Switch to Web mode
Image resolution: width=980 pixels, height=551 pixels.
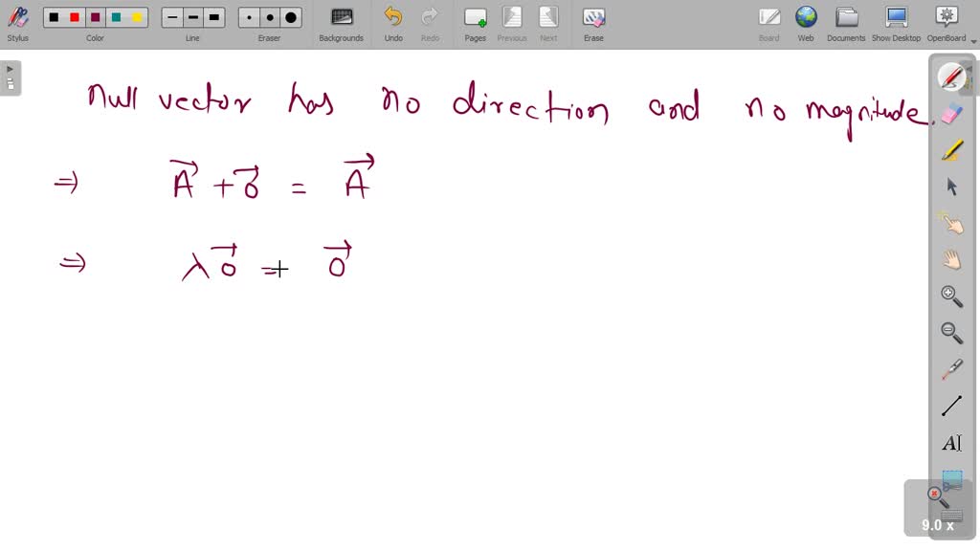tap(806, 24)
